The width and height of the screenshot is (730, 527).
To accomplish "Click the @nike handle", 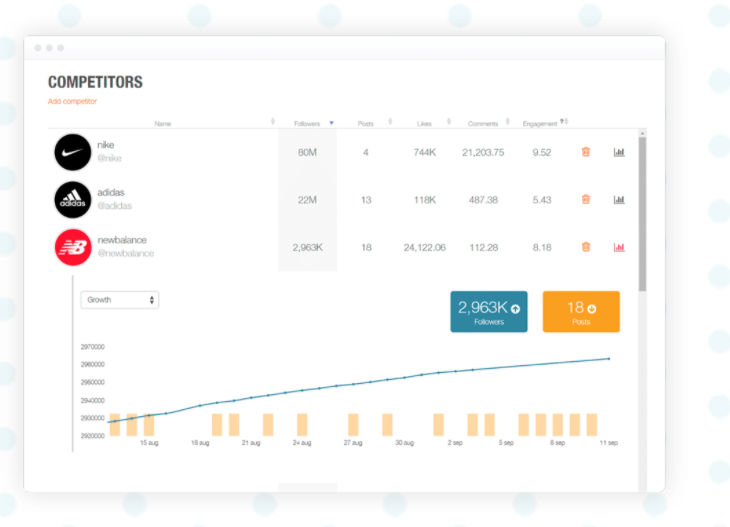I will pyautogui.click(x=109, y=158).
